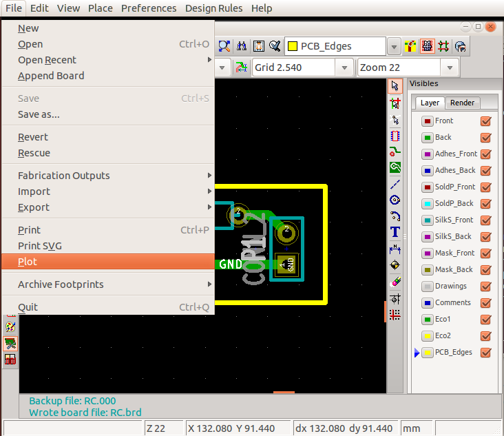Select the Add tracks and vias tool
The height and width of the screenshot is (436, 504).
395,152
